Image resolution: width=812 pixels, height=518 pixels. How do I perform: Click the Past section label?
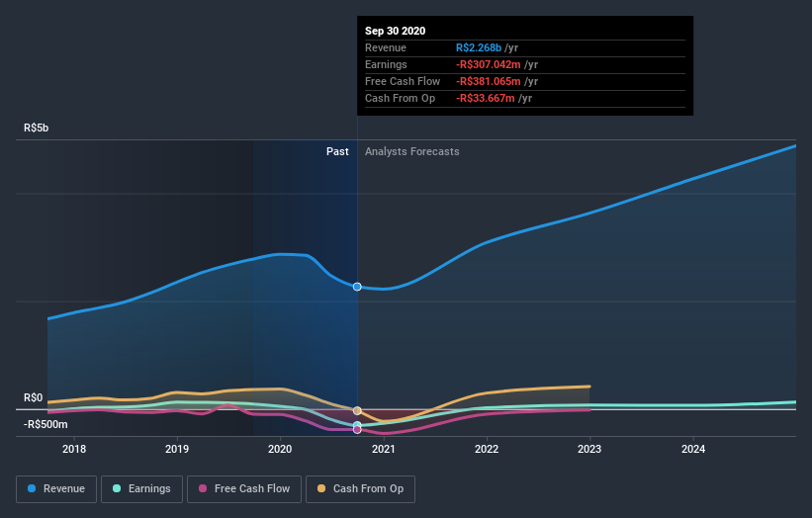337,151
